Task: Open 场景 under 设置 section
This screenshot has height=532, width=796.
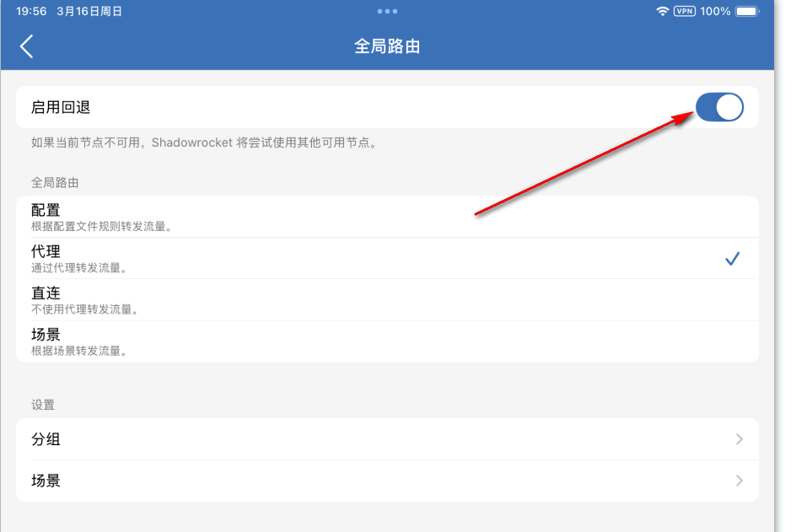Action: pyautogui.click(x=46, y=481)
